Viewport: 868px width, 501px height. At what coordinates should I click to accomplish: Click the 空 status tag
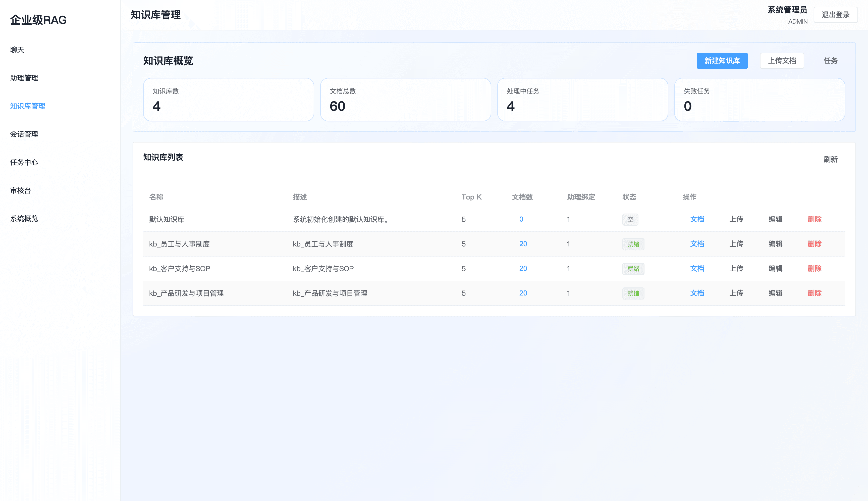tap(630, 219)
